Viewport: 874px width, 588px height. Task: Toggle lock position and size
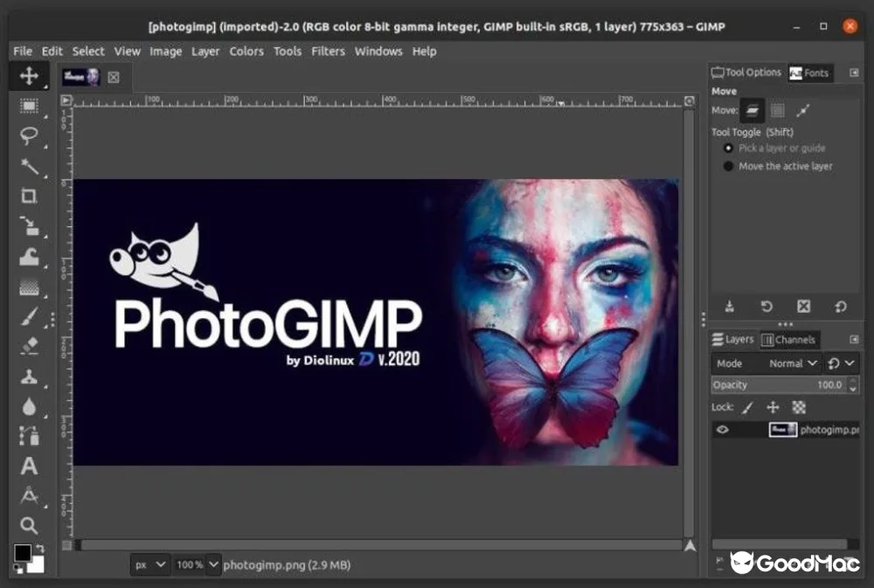pos(773,407)
